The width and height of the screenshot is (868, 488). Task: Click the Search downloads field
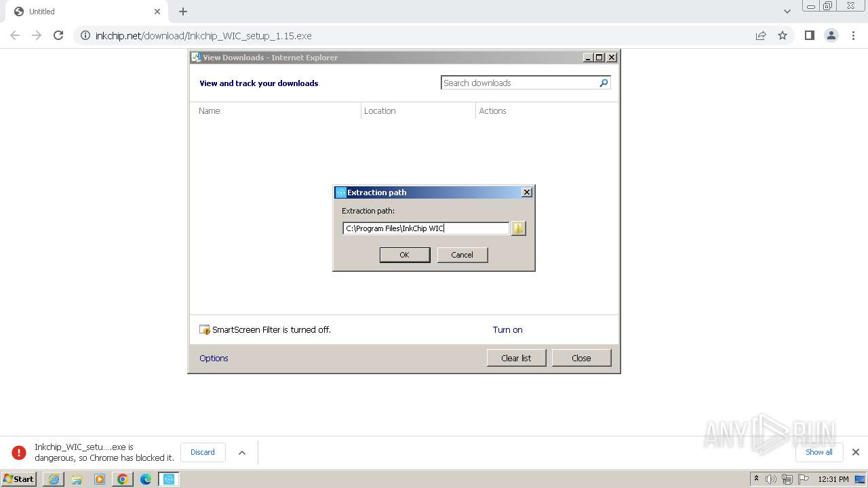[519, 83]
